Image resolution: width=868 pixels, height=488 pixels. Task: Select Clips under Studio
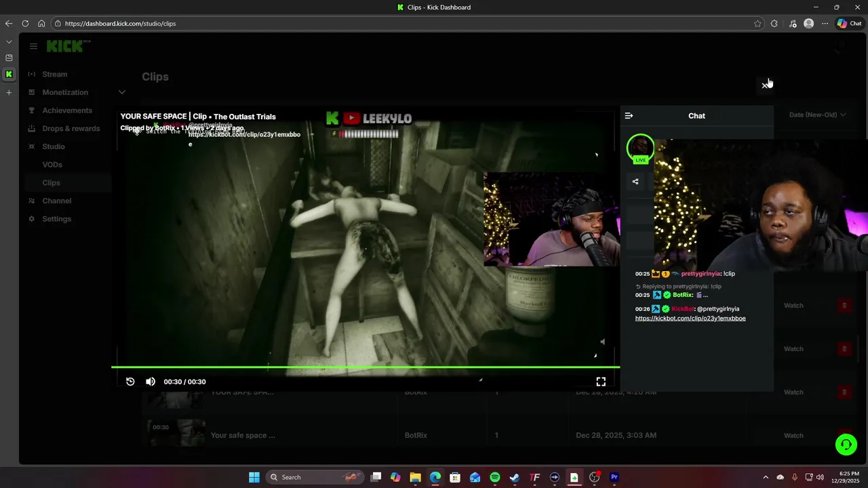point(51,183)
